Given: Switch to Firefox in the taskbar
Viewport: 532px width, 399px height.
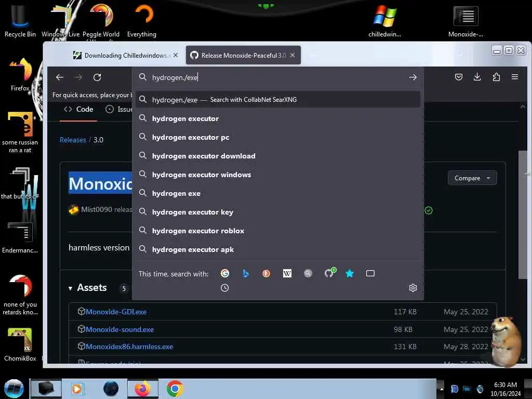Looking at the screenshot, I should click(142, 389).
